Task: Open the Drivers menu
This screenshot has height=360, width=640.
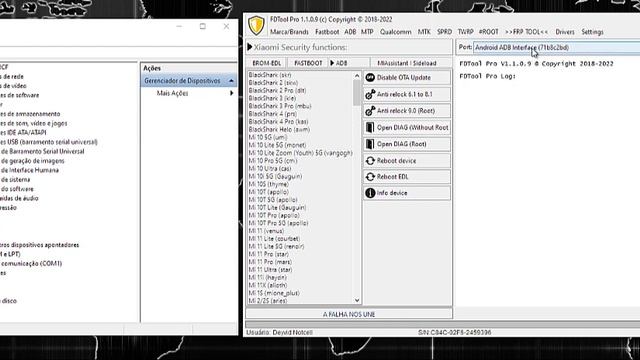Action: 565,32
